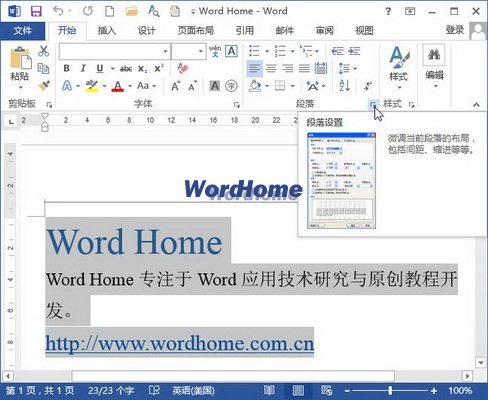Shrink font size button
Viewport: 488px width, 400px height.
(x=193, y=86)
